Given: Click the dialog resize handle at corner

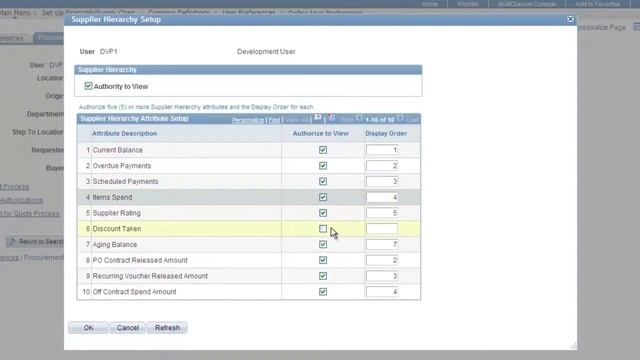Looking at the screenshot, I should click(573, 346).
